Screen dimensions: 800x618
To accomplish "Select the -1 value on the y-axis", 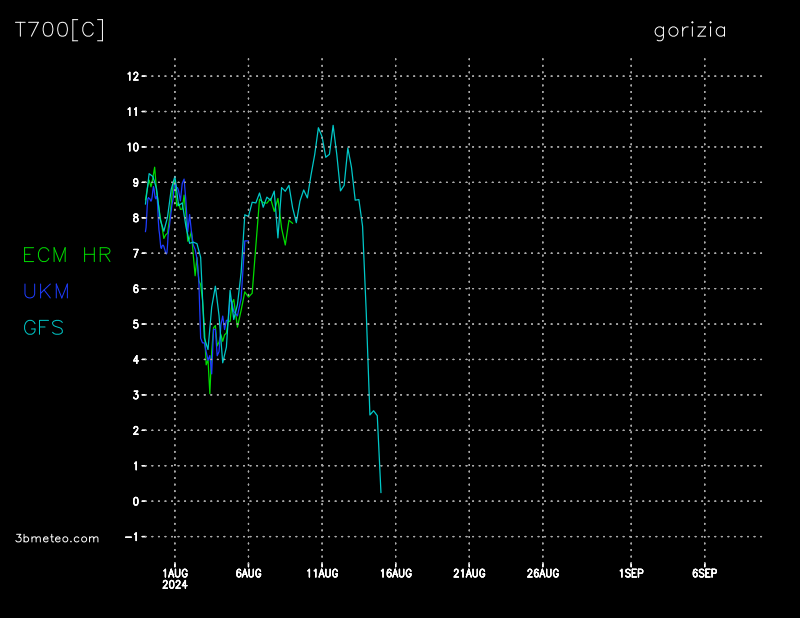I will [132, 537].
